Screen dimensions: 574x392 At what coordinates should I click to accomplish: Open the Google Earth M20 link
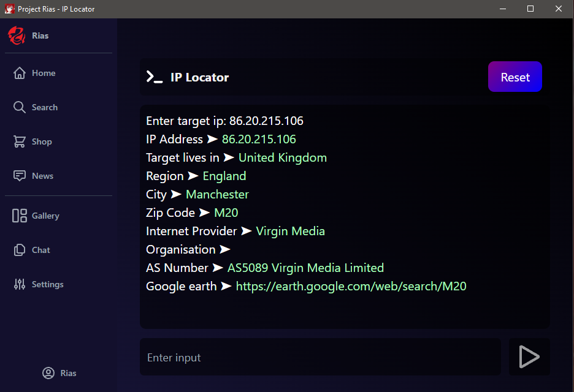click(351, 286)
